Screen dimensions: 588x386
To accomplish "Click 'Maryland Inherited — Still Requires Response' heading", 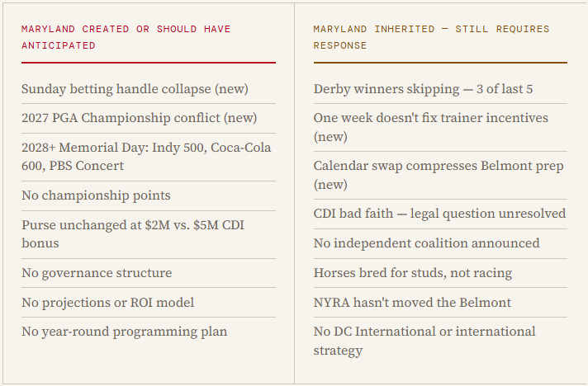I will click(x=431, y=37).
